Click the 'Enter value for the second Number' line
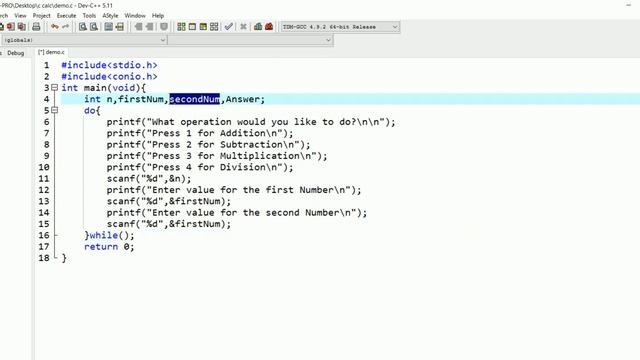This screenshot has height=360, width=640. point(237,213)
